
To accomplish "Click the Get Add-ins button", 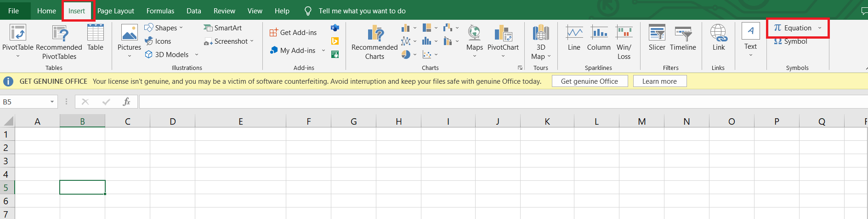I will 293,33.
